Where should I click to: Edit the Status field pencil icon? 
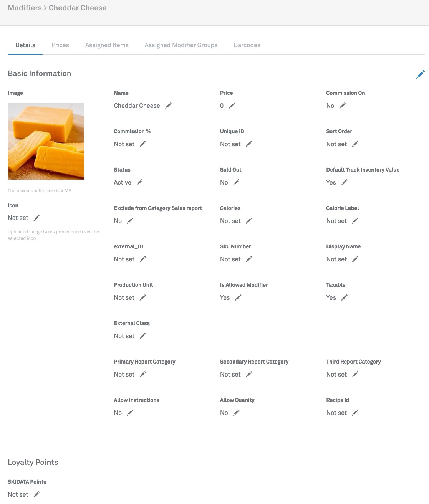[x=140, y=182]
